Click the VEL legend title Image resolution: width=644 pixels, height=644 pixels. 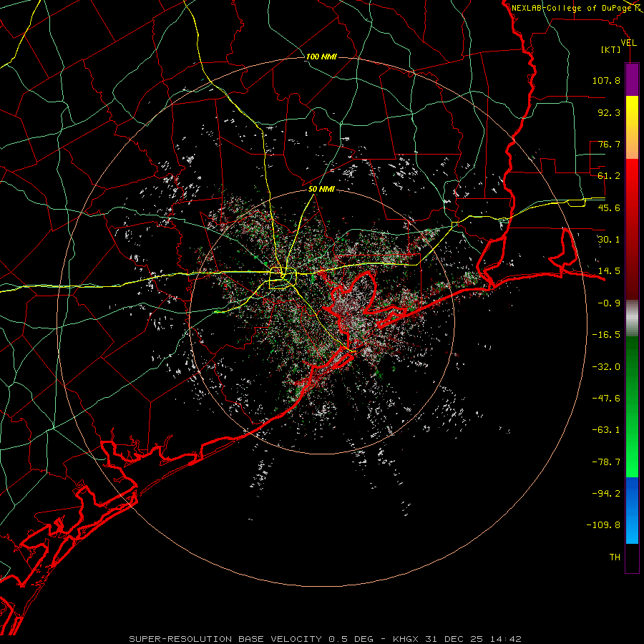[x=628, y=43]
